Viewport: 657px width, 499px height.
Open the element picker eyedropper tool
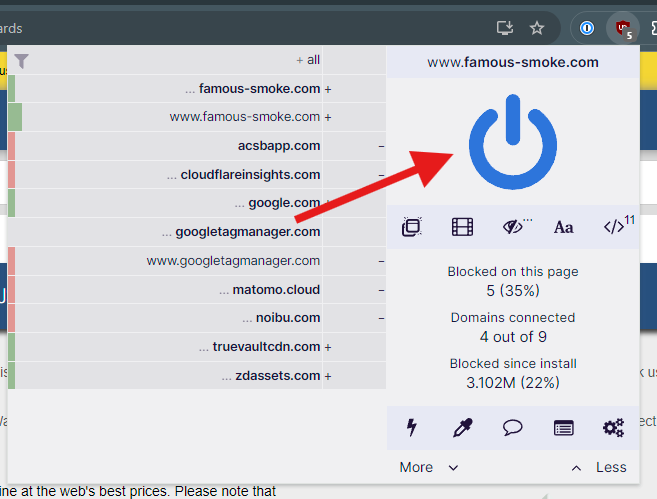(462, 428)
